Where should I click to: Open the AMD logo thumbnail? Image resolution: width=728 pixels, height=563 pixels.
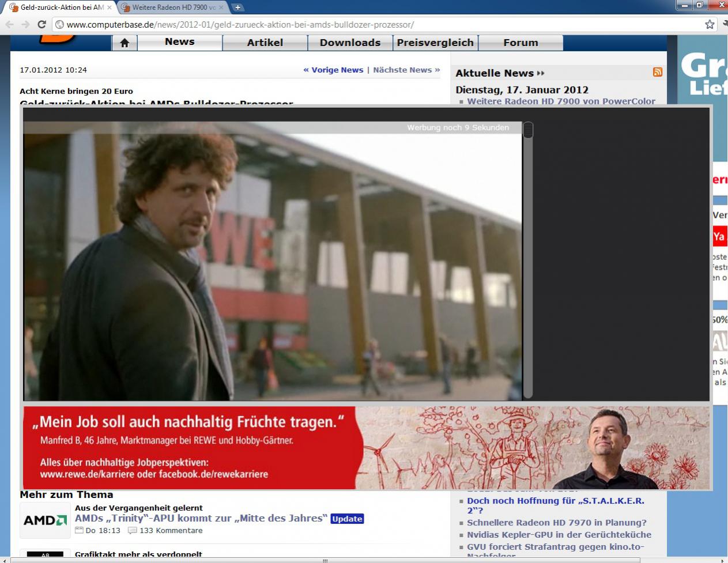[45, 520]
